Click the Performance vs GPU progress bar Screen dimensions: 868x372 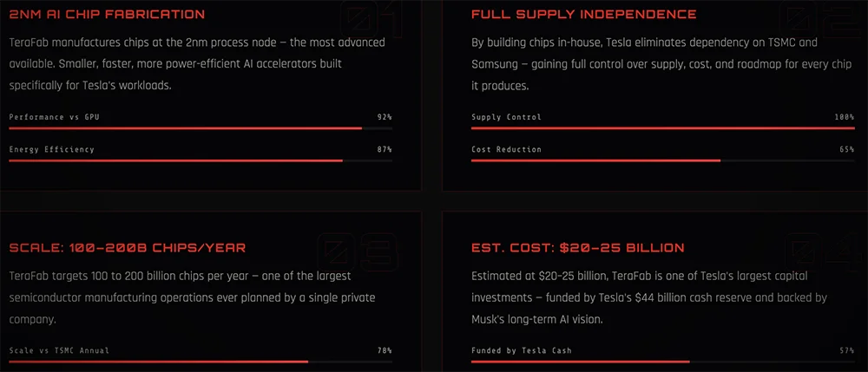point(201,128)
